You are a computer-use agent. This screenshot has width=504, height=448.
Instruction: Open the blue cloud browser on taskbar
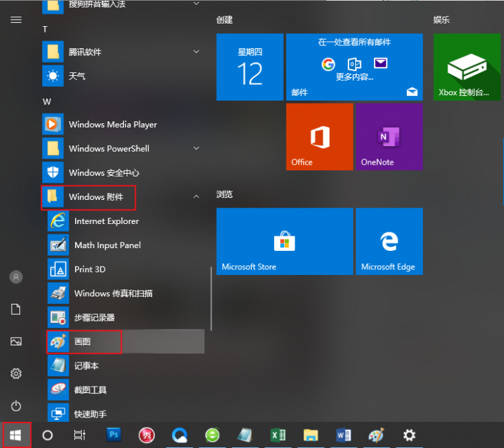pos(179,436)
